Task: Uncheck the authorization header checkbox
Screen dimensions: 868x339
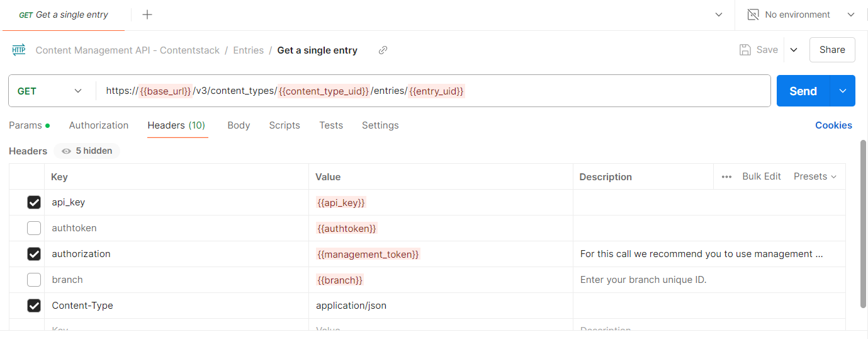Action: 34,254
